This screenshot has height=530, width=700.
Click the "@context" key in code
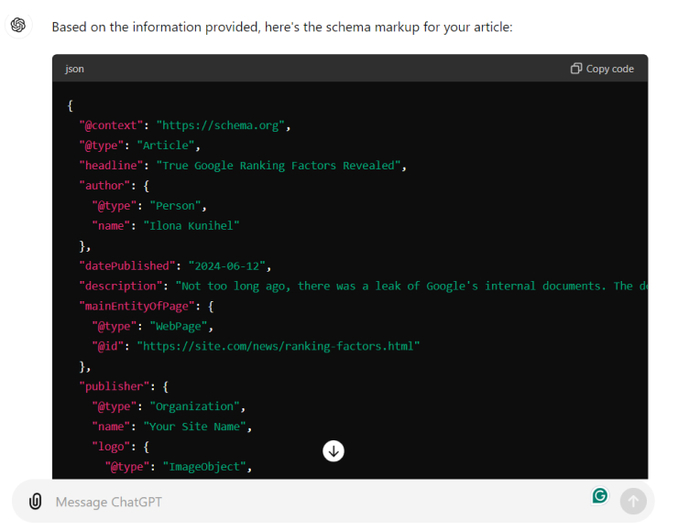pyautogui.click(x=111, y=125)
